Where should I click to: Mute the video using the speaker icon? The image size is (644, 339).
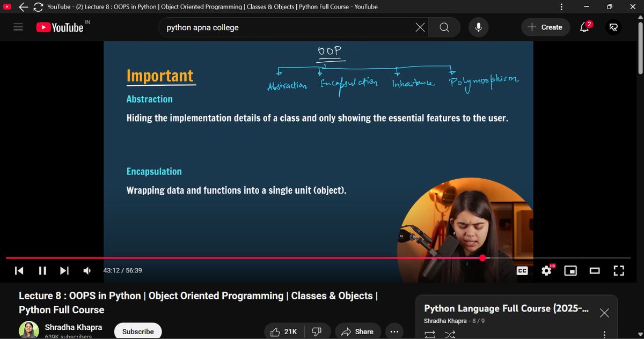click(x=87, y=271)
